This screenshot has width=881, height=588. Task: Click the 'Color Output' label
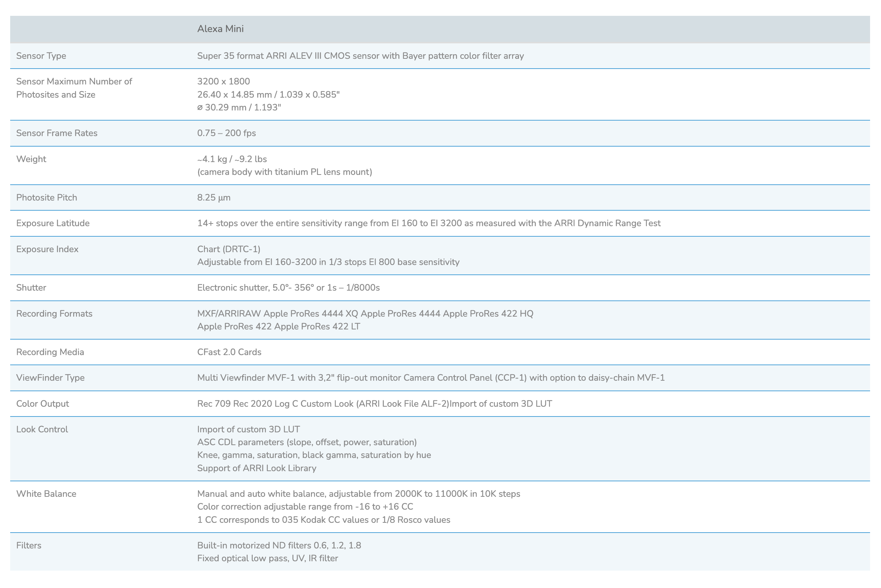pyautogui.click(x=43, y=404)
